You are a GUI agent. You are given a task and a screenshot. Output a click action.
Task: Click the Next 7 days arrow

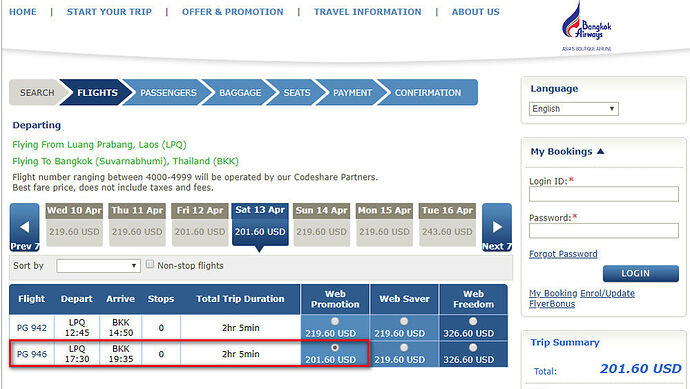(497, 228)
